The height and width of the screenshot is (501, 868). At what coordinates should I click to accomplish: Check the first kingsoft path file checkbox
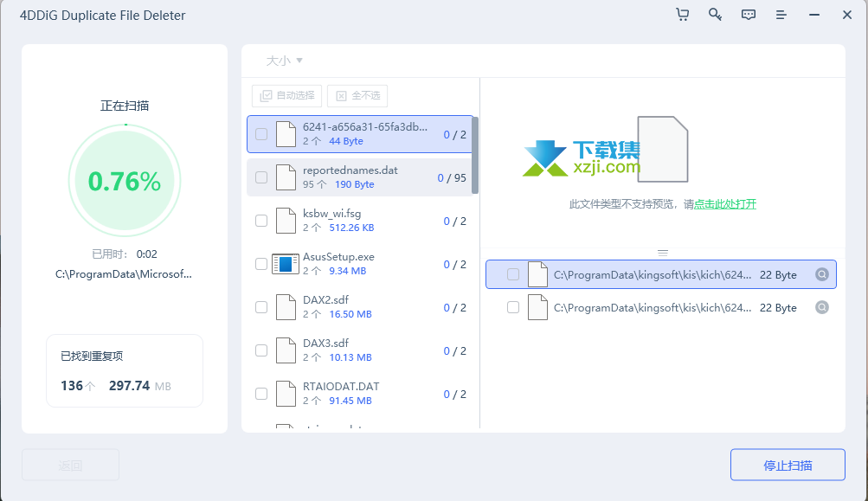[x=513, y=274]
